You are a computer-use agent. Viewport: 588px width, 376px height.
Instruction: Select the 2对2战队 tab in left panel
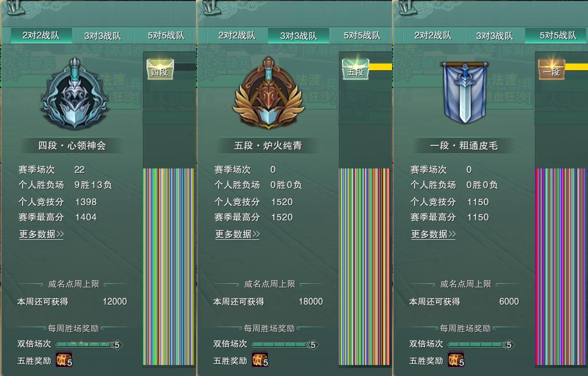coord(41,35)
